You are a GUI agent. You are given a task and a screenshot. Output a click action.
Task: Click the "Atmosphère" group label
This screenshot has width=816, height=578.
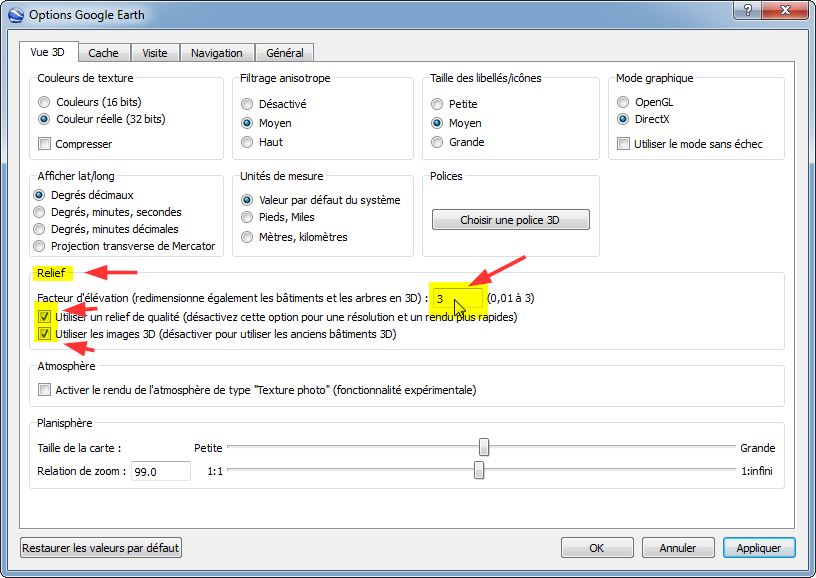66,366
